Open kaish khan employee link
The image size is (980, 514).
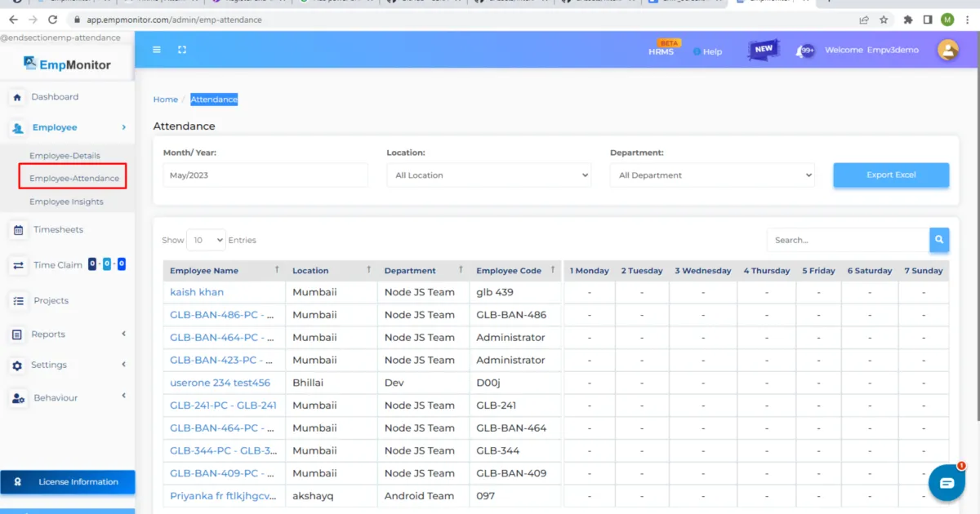[197, 292]
